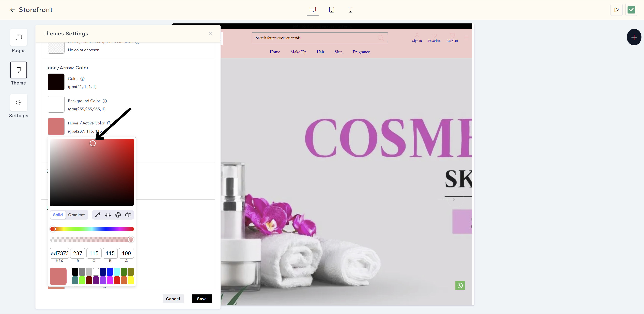
Task: Click the HEX value input field
Action: 59,253
